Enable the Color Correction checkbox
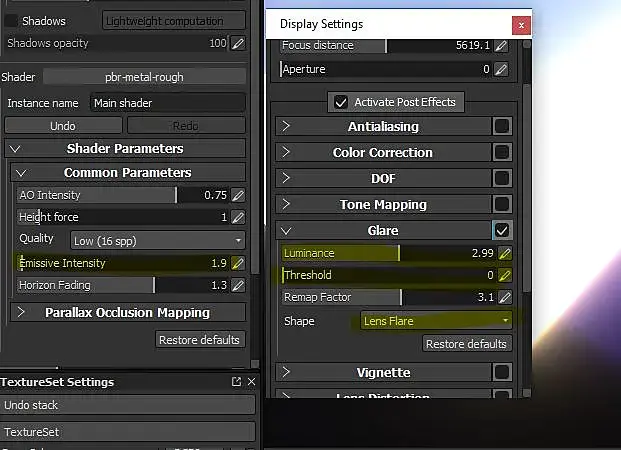 pos(502,152)
